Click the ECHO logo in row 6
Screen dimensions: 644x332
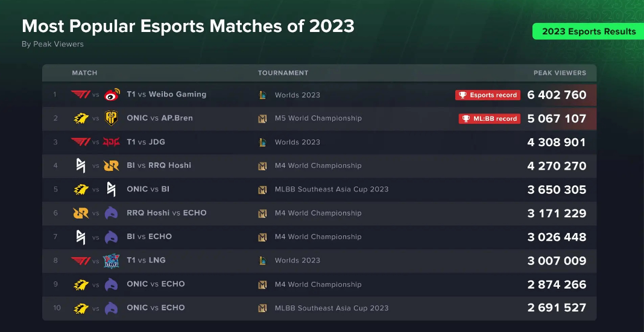[x=112, y=213]
